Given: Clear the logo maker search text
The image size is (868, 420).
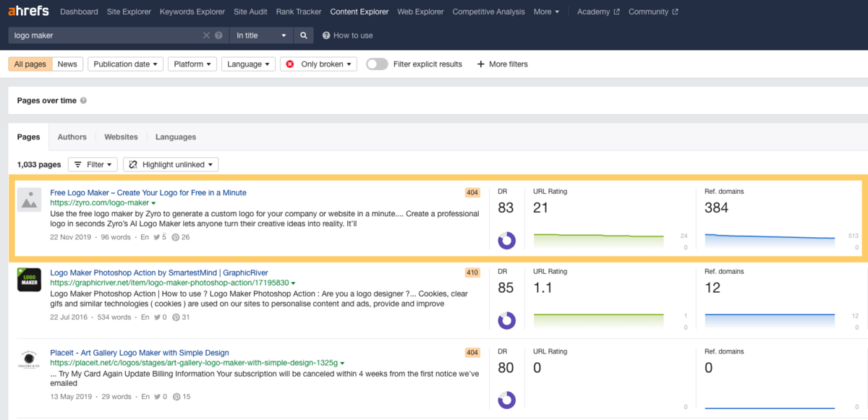Looking at the screenshot, I should (206, 35).
